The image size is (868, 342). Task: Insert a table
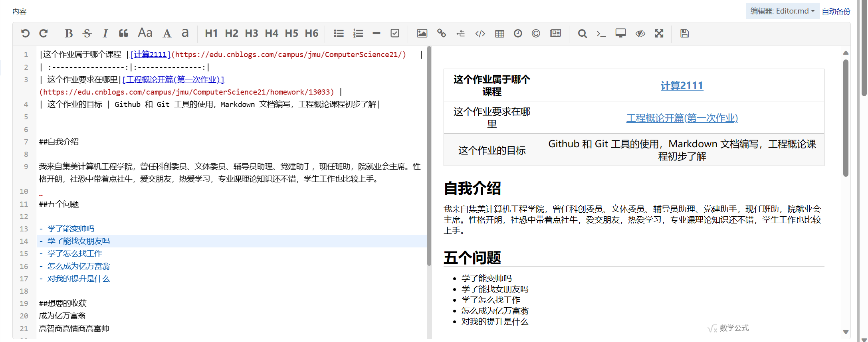click(x=499, y=34)
